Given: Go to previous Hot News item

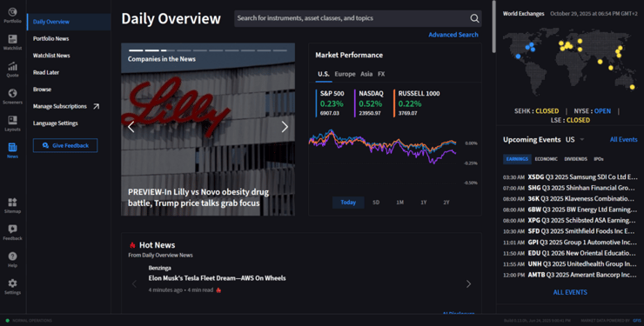Looking at the screenshot, I should pyautogui.click(x=134, y=283).
